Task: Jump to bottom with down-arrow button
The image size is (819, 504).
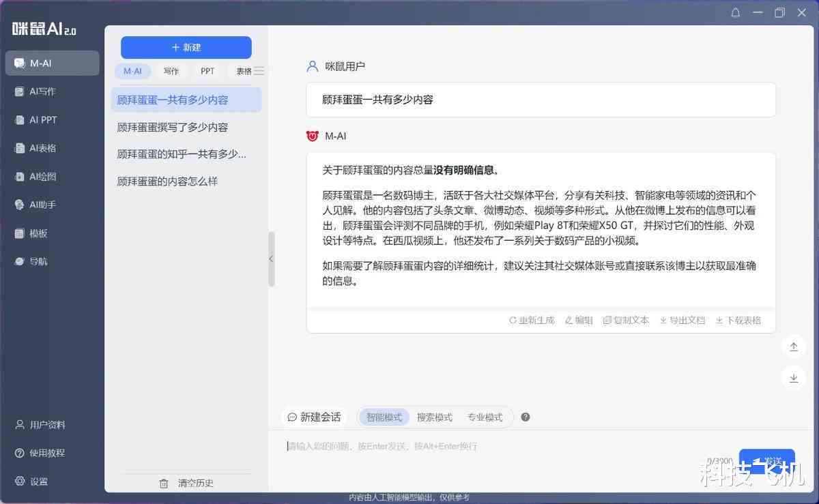Action: 794,378
